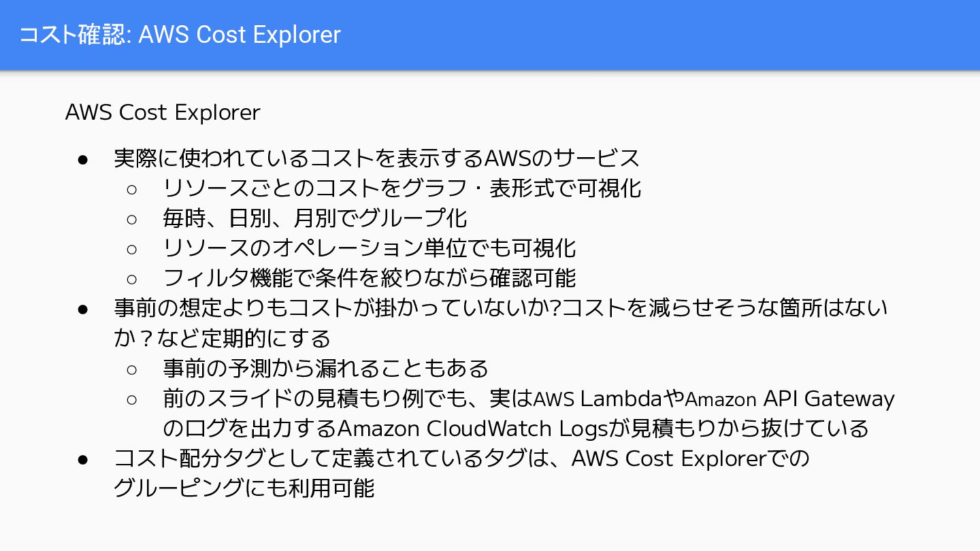Click the "AWS Cost Explorer" subheading in the body
Image resolution: width=980 pixels, height=551 pixels.
(x=163, y=112)
